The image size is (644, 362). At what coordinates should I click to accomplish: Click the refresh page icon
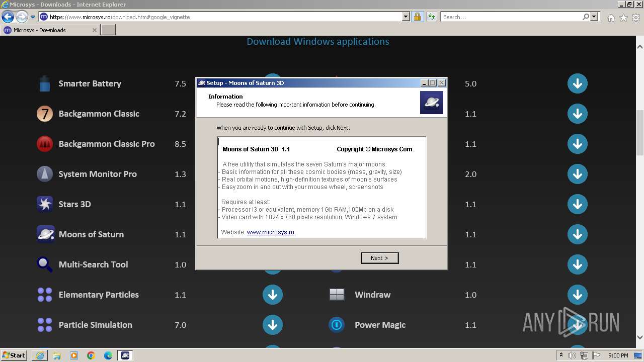tap(431, 17)
